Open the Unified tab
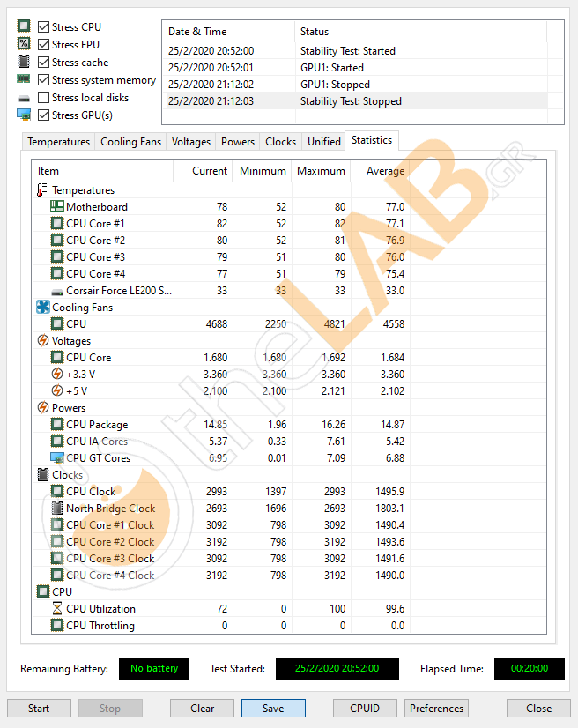 coord(324,142)
